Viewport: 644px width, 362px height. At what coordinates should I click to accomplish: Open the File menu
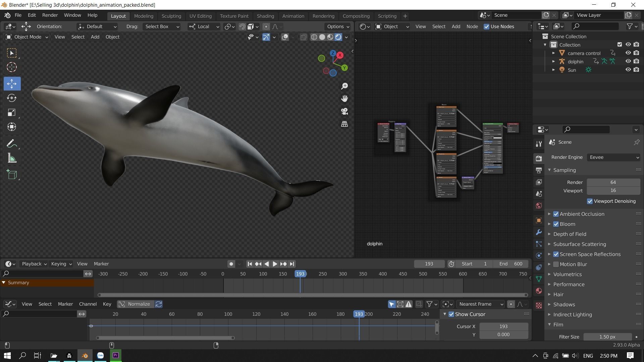click(x=18, y=15)
